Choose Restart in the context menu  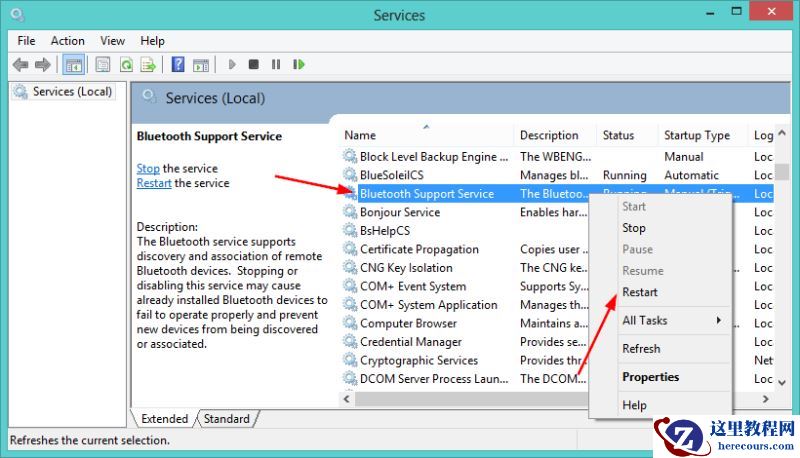(x=640, y=292)
